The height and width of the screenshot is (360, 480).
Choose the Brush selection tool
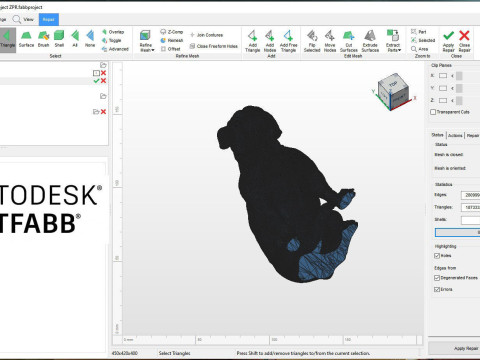[43, 39]
